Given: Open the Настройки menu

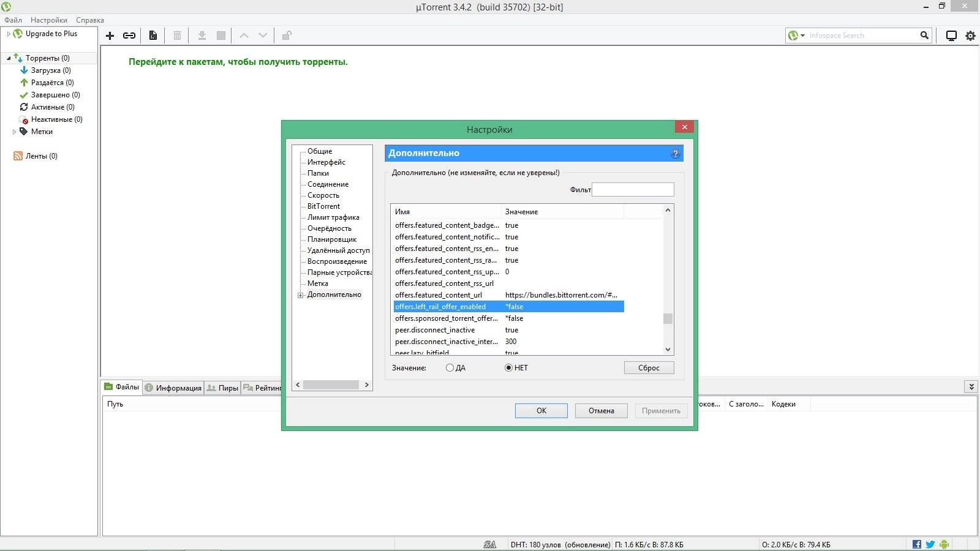Looking at the screenshot, I should coord(49,20).
